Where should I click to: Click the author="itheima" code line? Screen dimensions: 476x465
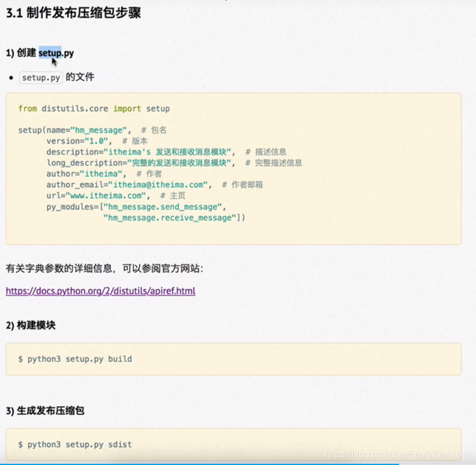[104, 174]
